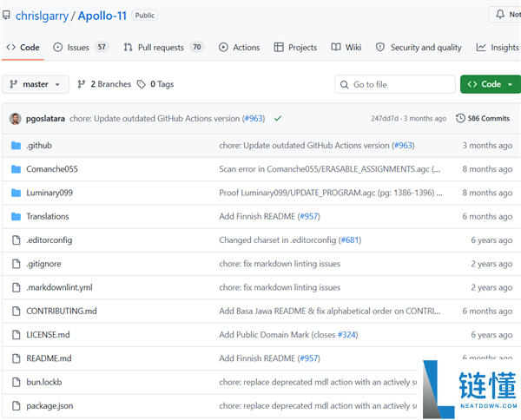Viewport: 521px width, 420px height.
Task: Open the README.md file
Action: pyautogui.click(x=49, y=358)
